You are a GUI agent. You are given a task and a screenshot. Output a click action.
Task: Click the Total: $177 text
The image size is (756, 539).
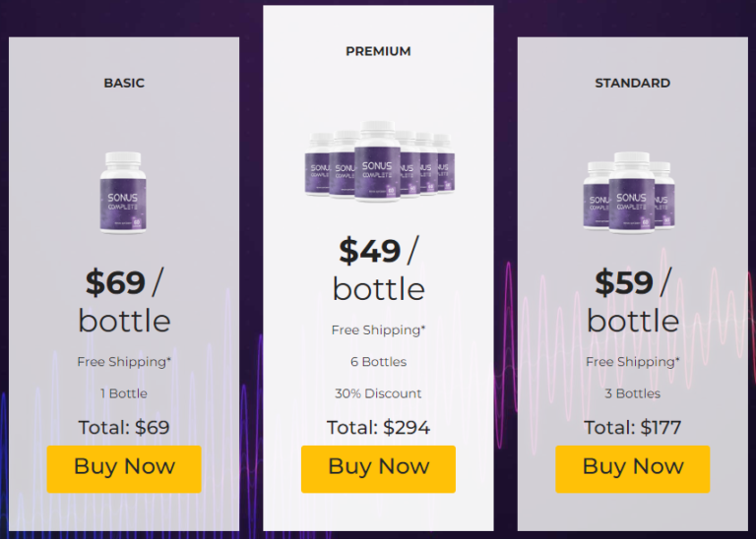tap(632, 428)
